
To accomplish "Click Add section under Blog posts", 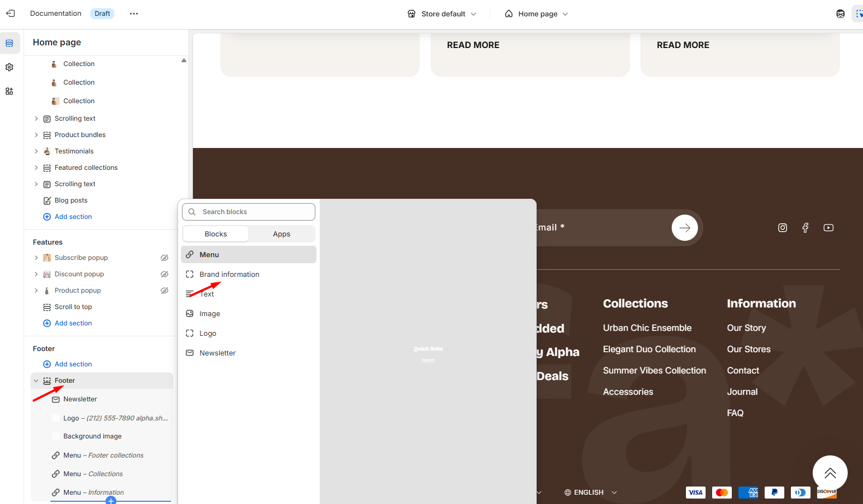I will (x=67, y=217).
